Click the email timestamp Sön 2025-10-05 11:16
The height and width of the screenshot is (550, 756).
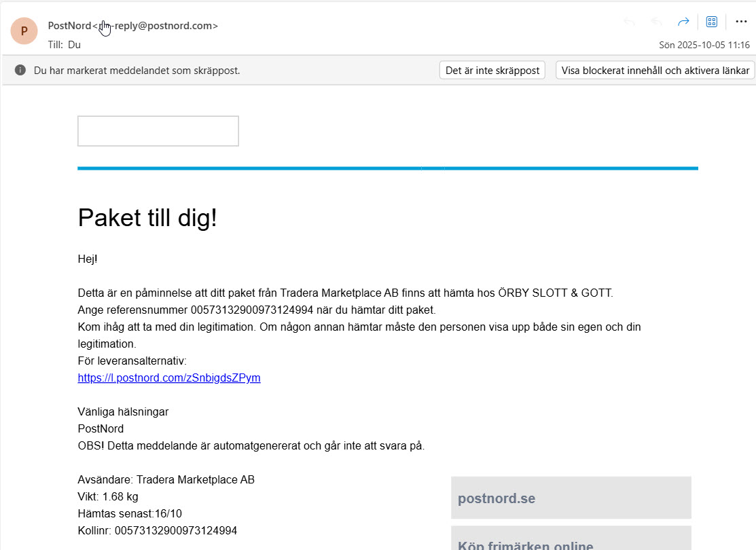704,45
